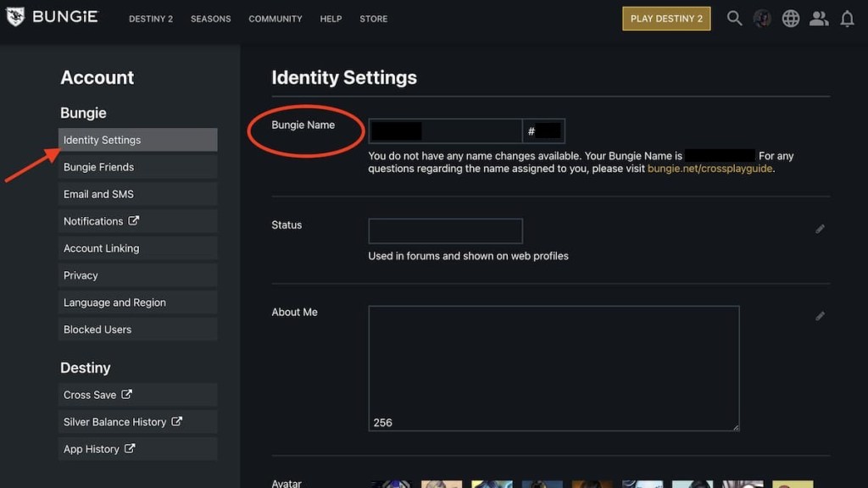Screen dimensions: 868x488
Task: Open the friends people icon
Action: (819, 19)
